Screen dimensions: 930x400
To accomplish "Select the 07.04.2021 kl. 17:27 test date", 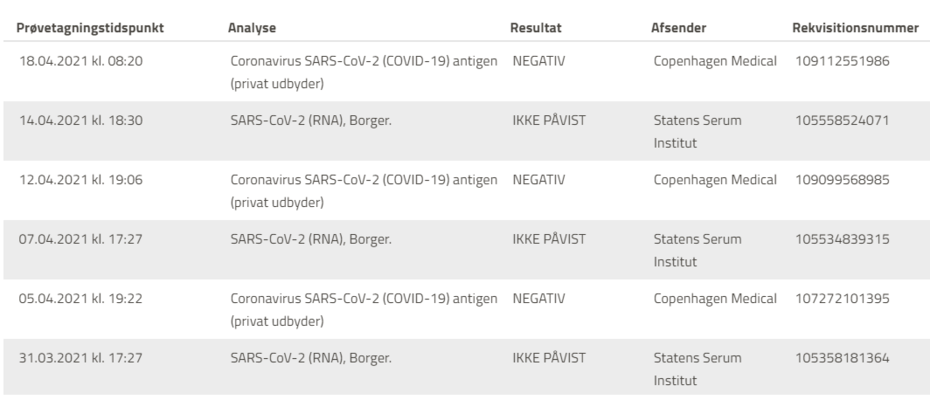I will [x=84, y=240].
